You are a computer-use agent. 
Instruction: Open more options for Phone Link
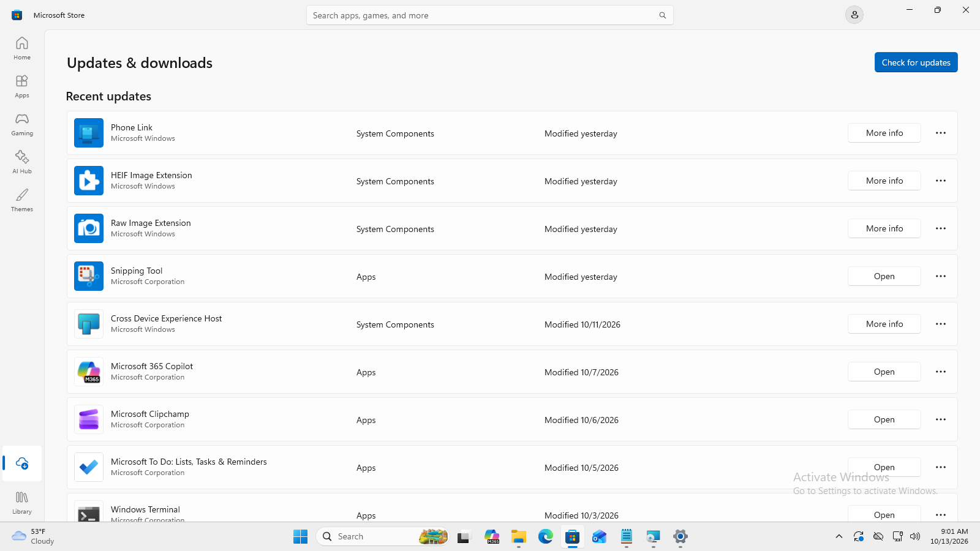941,133
